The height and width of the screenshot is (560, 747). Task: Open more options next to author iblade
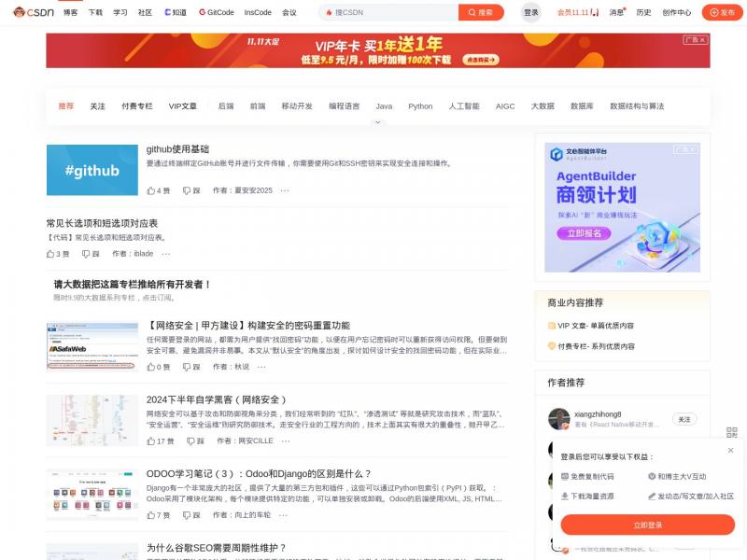tap(166, 254)
